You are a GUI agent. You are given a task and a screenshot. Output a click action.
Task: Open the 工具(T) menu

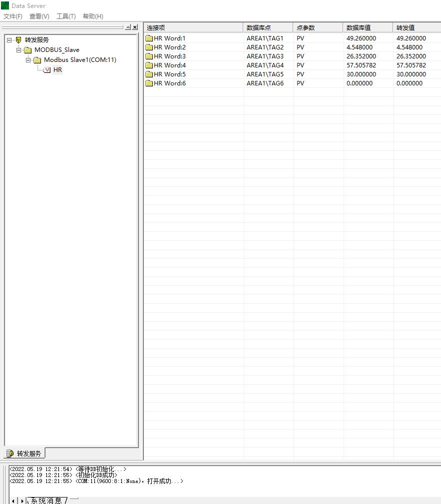(x=65, y=16)
